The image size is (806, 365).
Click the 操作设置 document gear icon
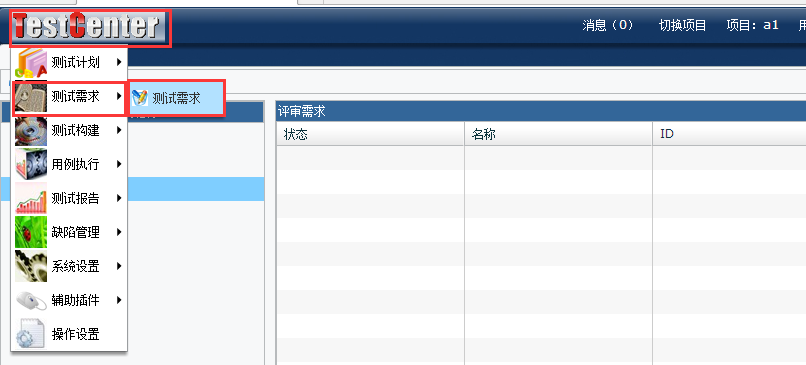[31, 334]
